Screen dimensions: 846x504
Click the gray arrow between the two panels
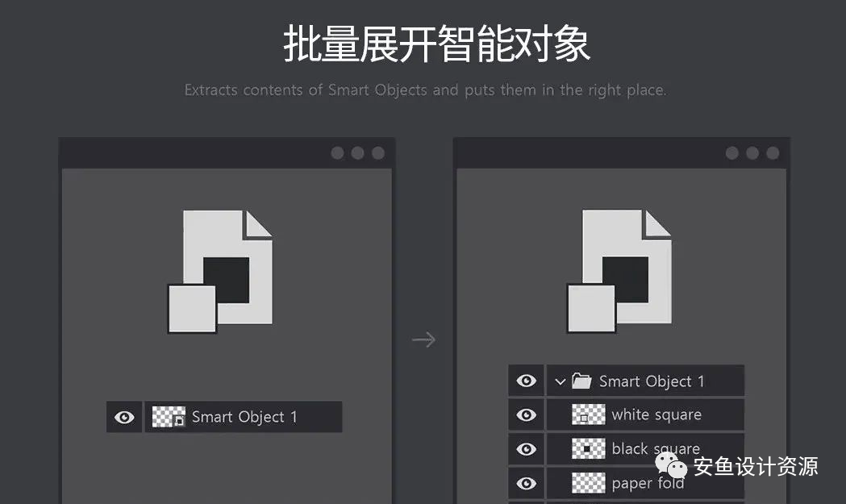click(x=423, y=339)
